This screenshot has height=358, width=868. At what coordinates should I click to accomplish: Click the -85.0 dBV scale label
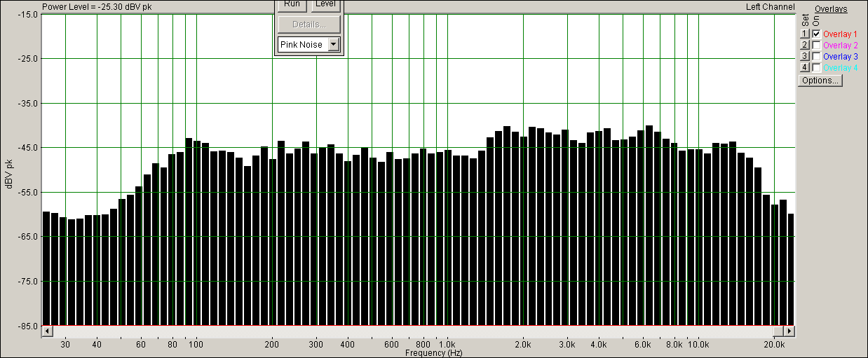[x=29, y=326]
